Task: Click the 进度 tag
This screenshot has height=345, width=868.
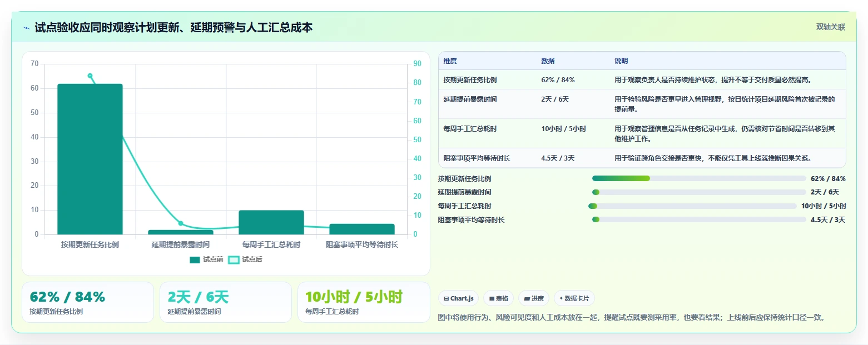Action: pos(534,298)
